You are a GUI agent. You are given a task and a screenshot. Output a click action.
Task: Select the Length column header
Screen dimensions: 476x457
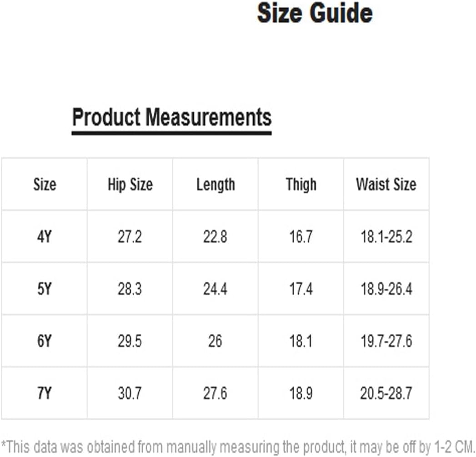tap(215, 185)
